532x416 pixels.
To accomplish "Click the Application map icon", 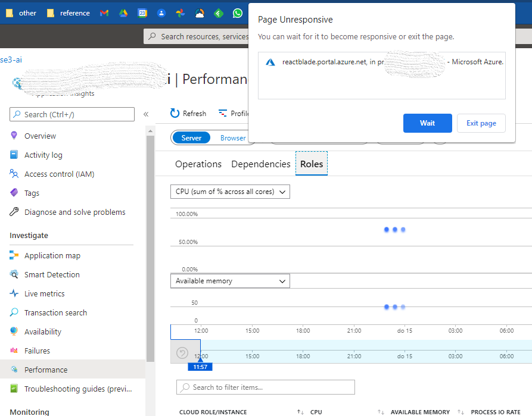I will click(14, 255).
